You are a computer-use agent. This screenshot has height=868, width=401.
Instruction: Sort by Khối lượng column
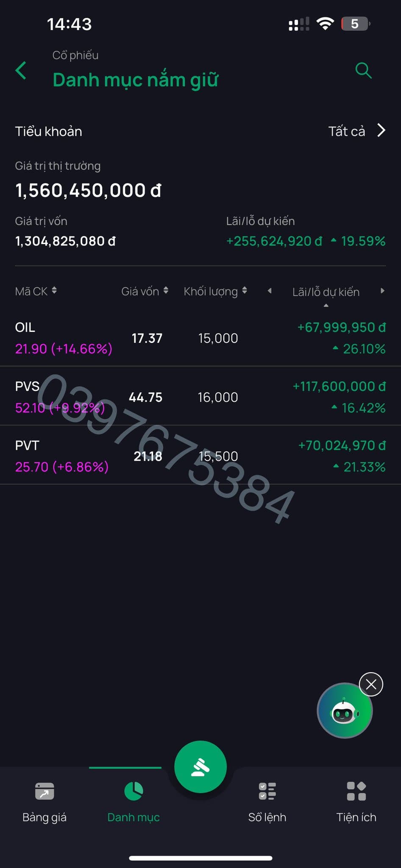coord(215,291)
